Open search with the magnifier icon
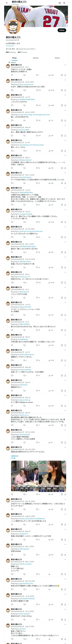This screenshot has height=644, width=72. point(64,3)
